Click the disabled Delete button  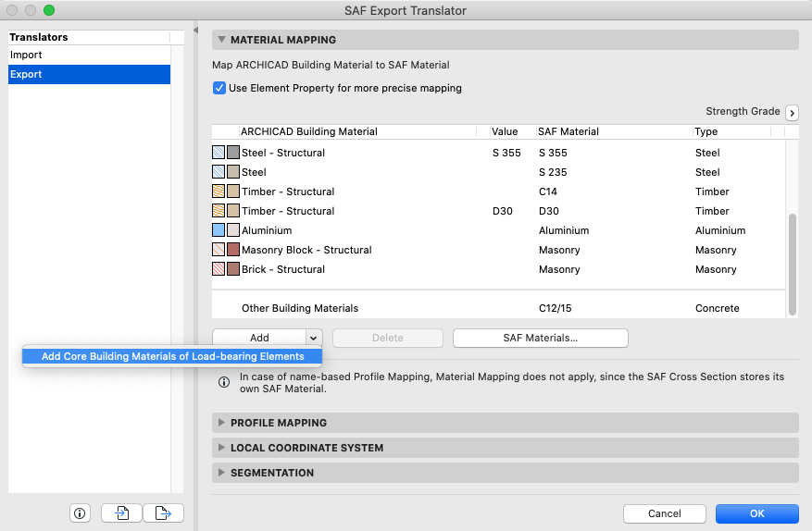pyautogui.click(x=388, y=338)
